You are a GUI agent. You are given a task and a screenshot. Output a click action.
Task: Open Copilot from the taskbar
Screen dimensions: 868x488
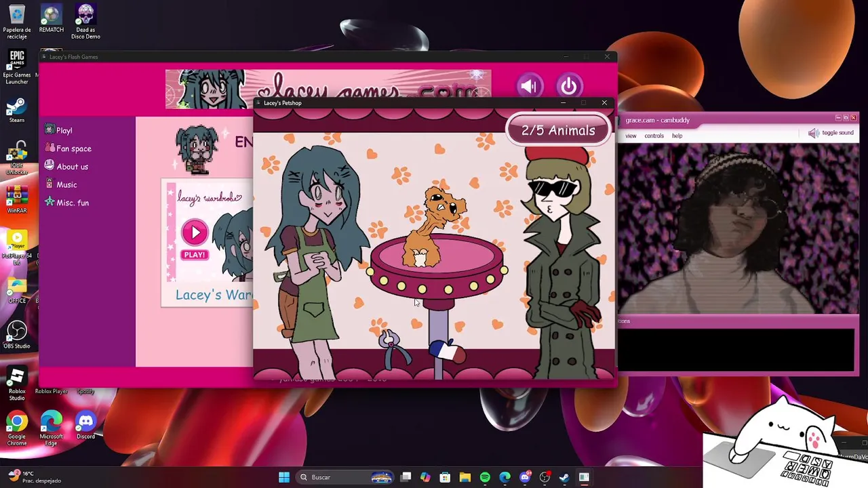point(425,477)
